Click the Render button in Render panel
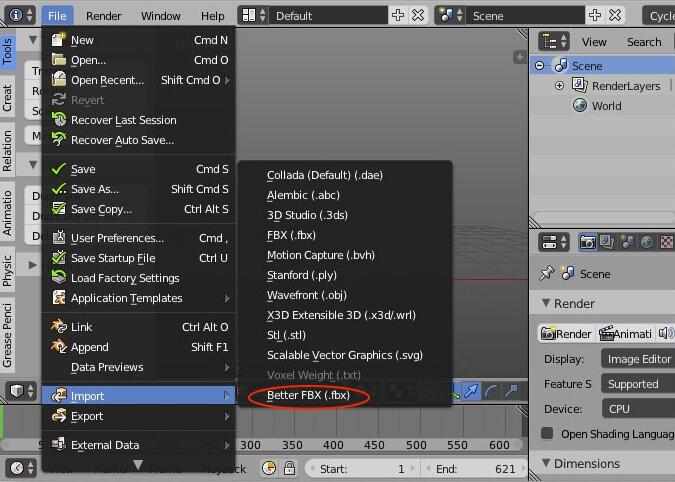This screenshot has height=482, width=675. click(566, 334)
